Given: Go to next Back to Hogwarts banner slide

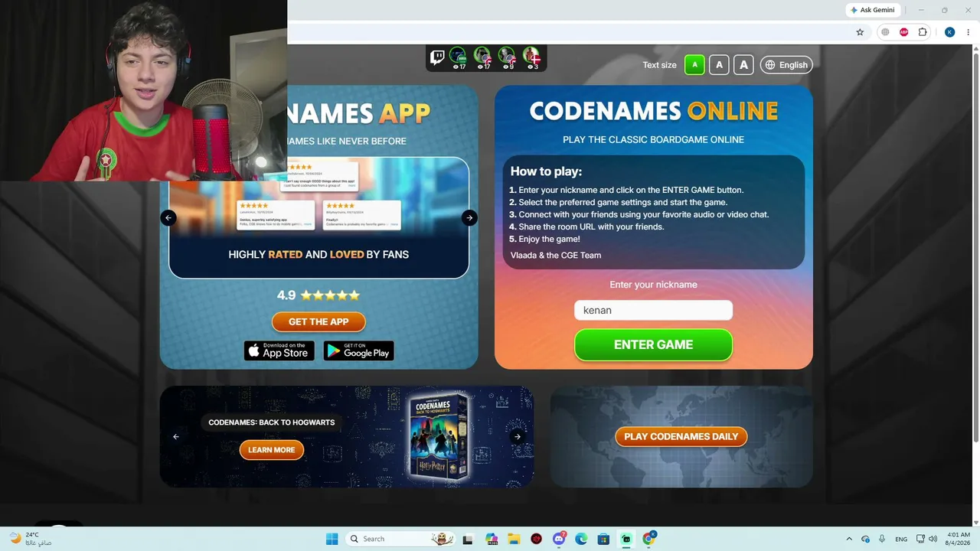Looking at the screenshot, I should tap(518, 437).
